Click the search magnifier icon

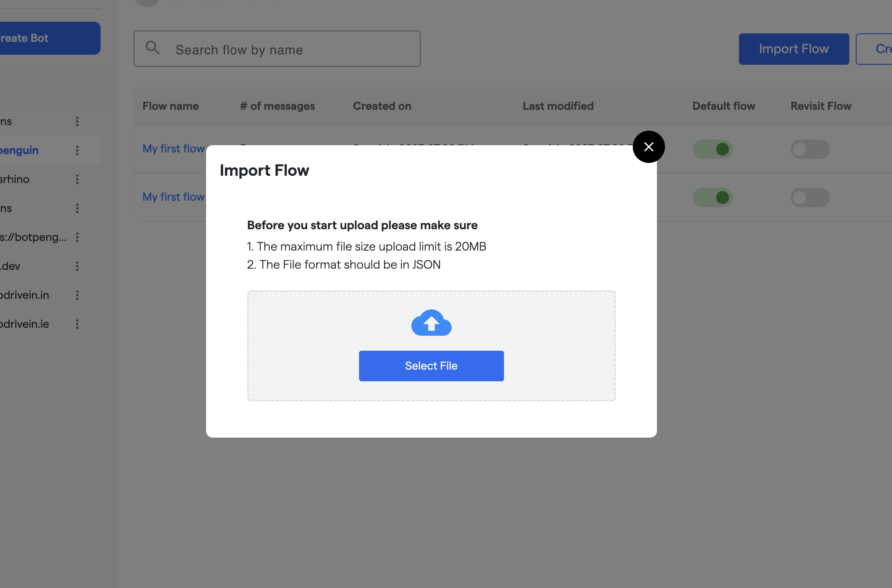153,48
